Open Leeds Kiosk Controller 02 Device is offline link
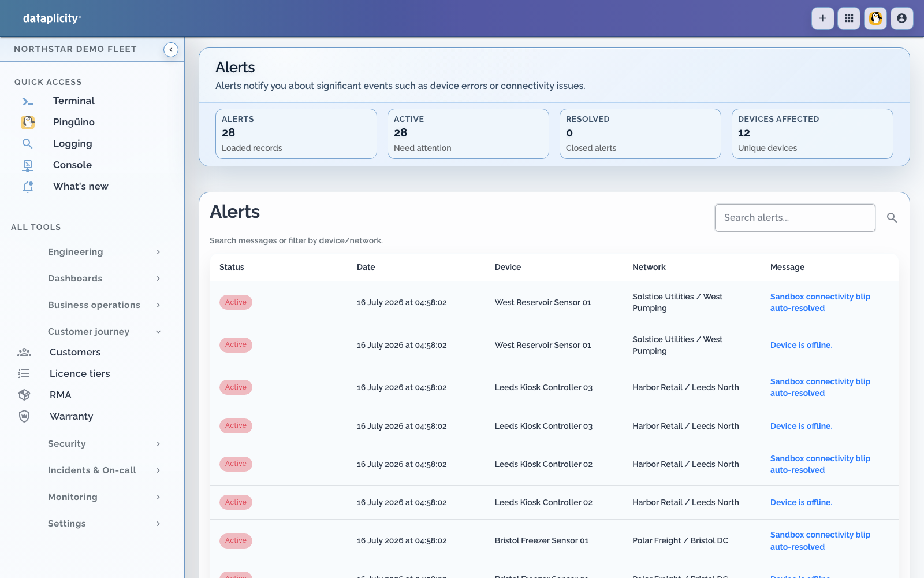 point(801,502)
